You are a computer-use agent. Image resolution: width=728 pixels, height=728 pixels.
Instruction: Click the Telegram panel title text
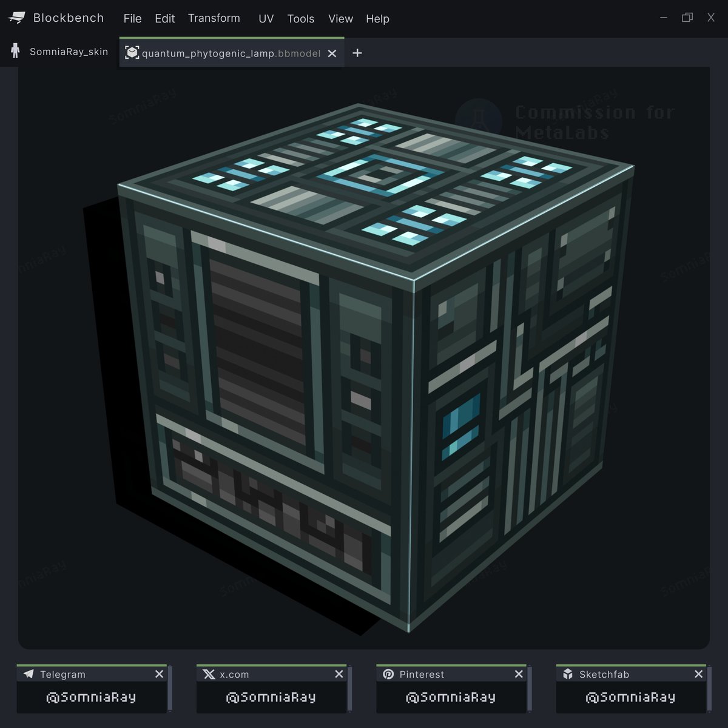click(62, 675)
